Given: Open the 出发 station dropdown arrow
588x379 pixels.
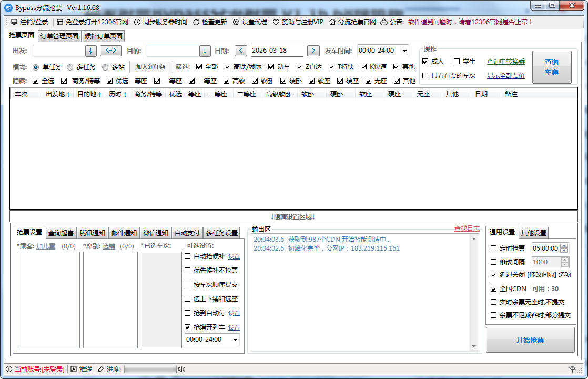Looking at the screenshot, I should (x=90, y=51).
